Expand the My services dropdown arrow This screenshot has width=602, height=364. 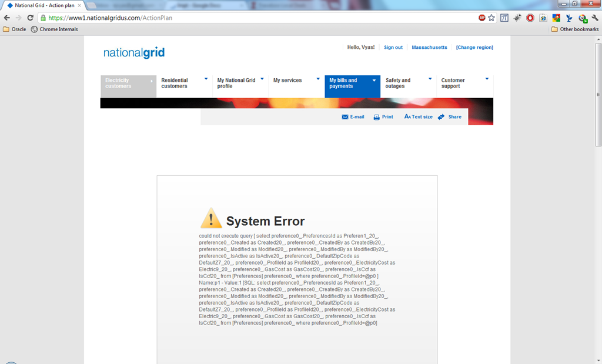pos(318,79)
